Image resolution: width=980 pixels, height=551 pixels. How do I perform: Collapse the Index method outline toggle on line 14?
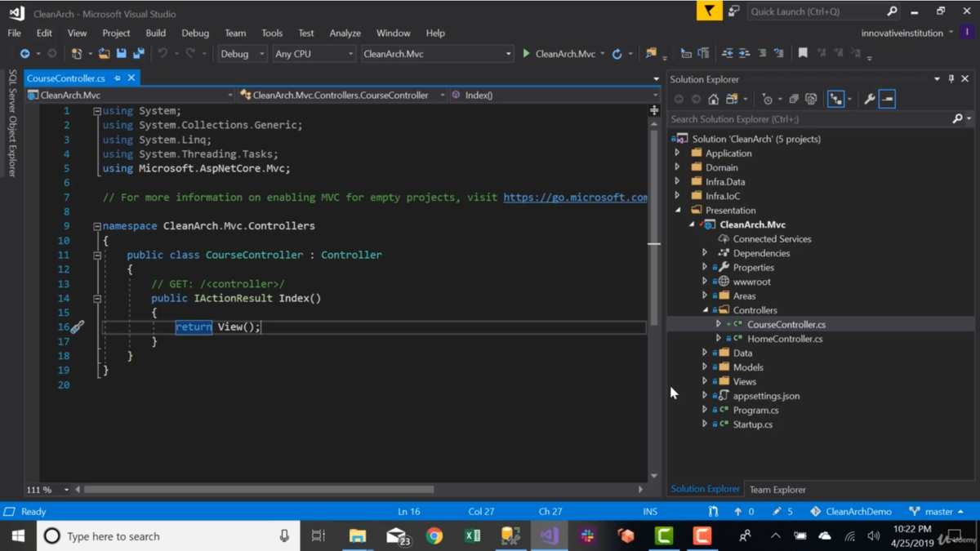[x=97, y=299]
